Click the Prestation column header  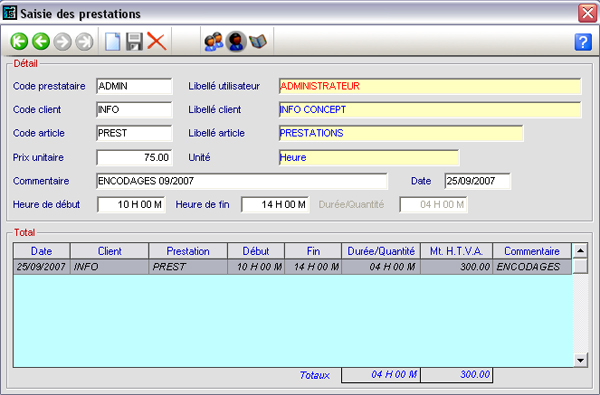tap(188, 251)
